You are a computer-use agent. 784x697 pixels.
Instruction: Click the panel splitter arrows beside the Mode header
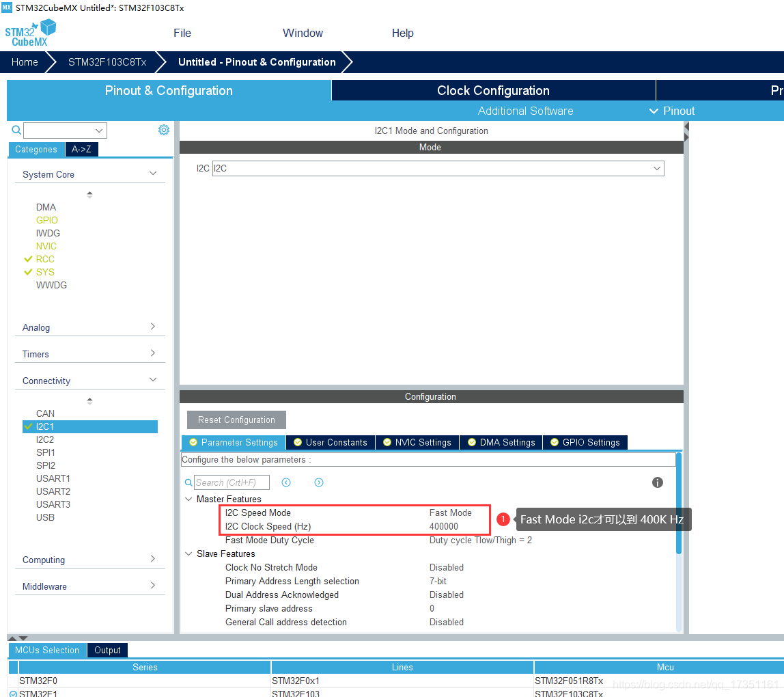coord(686,132)
